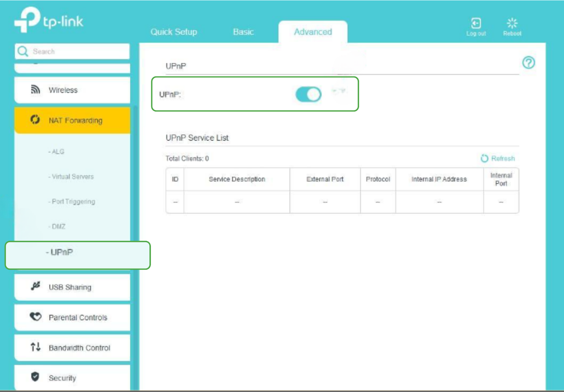
Task: Open the Security menu section
Action: [72, 378]
